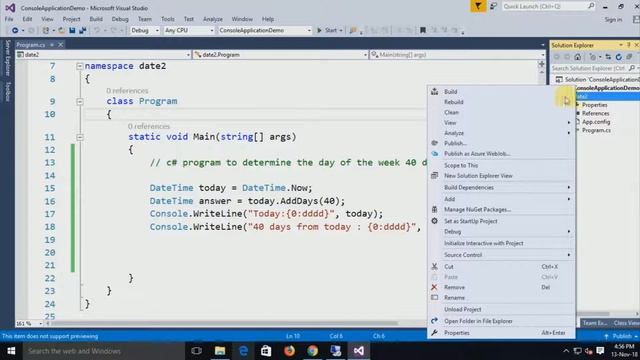The height and width of the screenshot is (360, 640).
Task: Click the Navigate Backward toolbar icon
Action: 15,30
